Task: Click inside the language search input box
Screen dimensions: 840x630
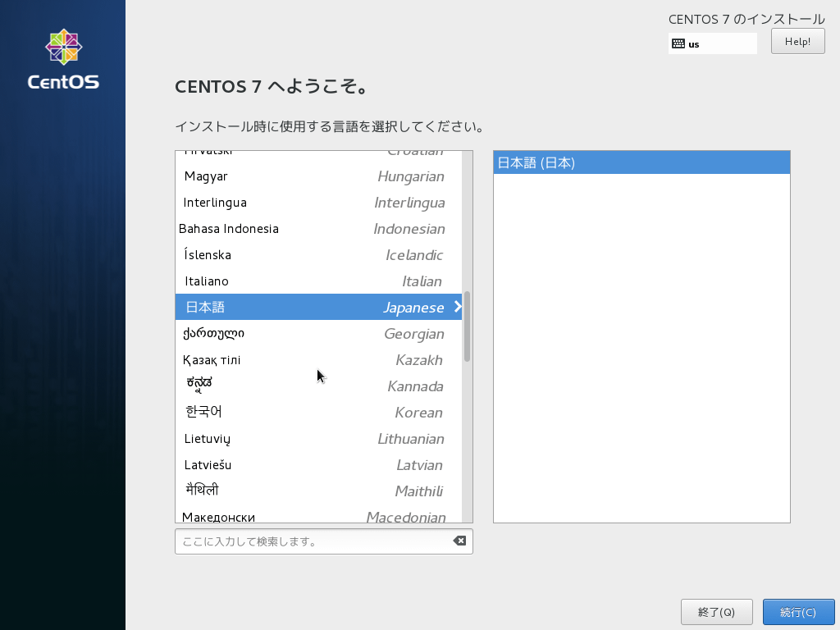Action: click(x=312, y=541)
